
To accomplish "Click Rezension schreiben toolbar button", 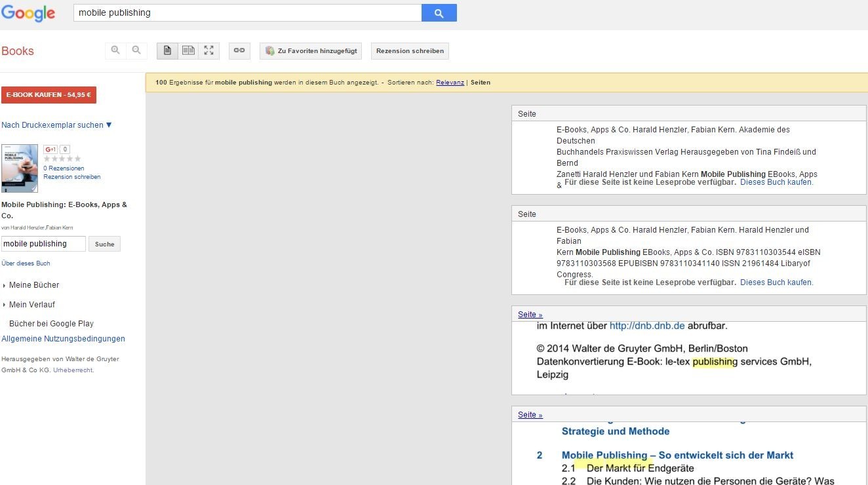I will pos(410,51).
